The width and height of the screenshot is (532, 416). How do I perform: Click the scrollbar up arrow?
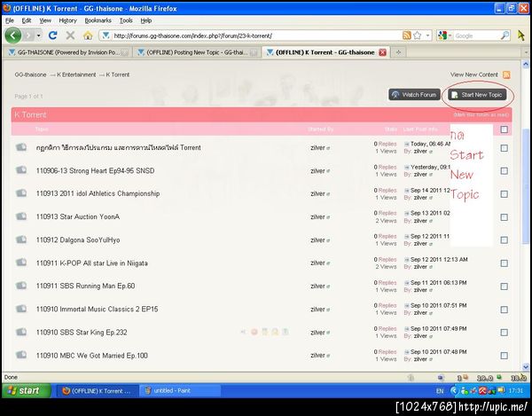click(x=526, y=64)
